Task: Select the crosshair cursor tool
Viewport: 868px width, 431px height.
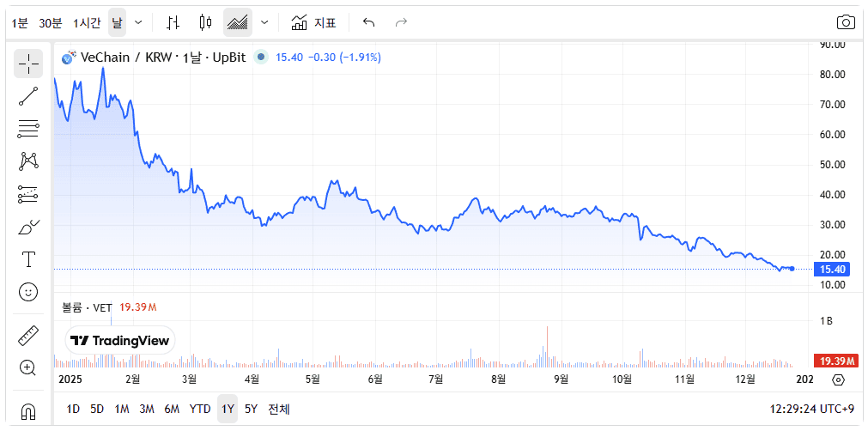Action: (x=28, y=64)
